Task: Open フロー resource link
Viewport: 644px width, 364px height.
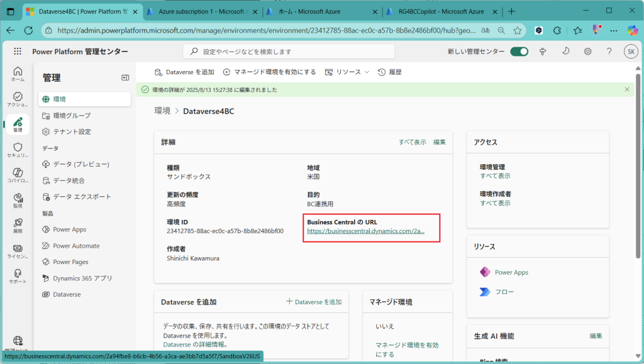Action: pyautogui.click(x=504, y=292)
